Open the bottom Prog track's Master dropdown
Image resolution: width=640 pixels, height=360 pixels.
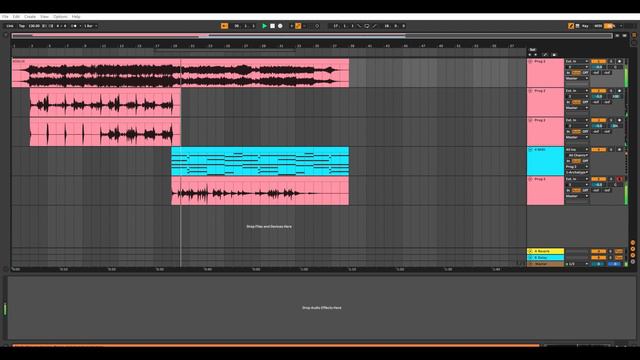(x=577, y=196)
